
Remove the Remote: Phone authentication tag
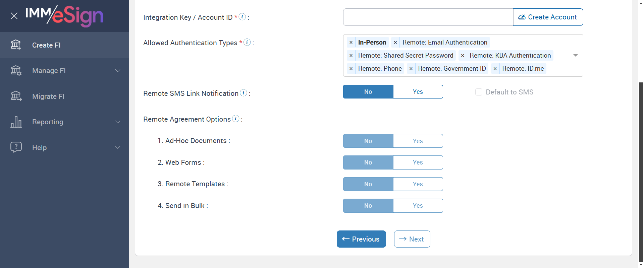click(351, 69)
